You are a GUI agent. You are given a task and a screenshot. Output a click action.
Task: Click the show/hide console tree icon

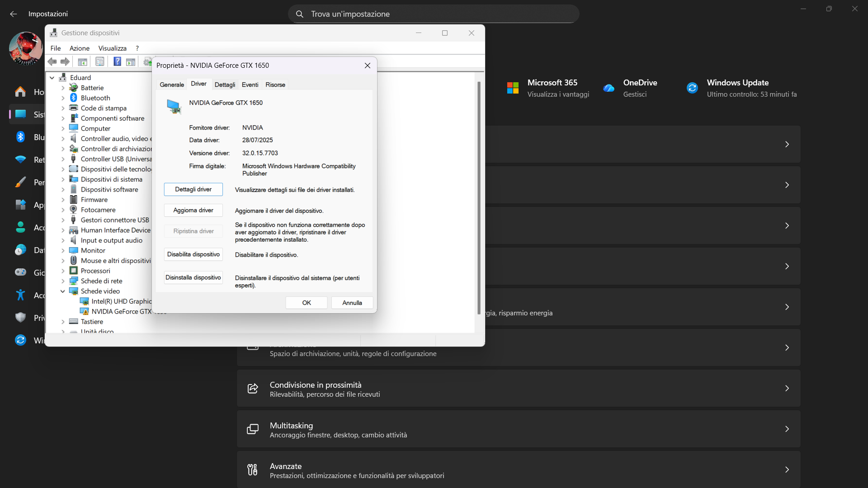82,61
